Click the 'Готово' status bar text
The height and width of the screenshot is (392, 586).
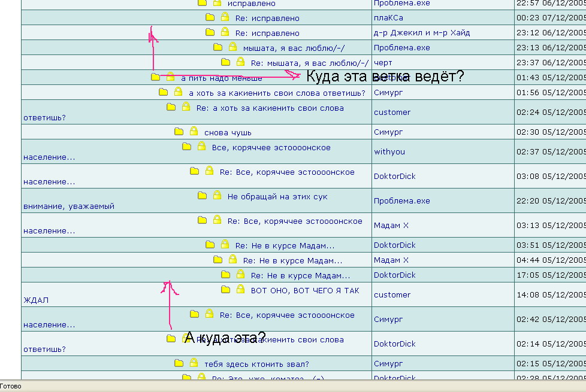click(11, 387)
